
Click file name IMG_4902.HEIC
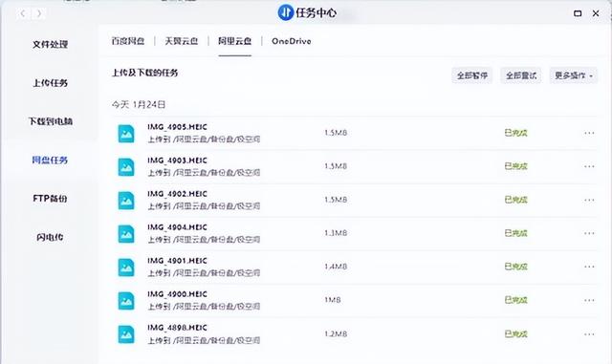(177, 194)
